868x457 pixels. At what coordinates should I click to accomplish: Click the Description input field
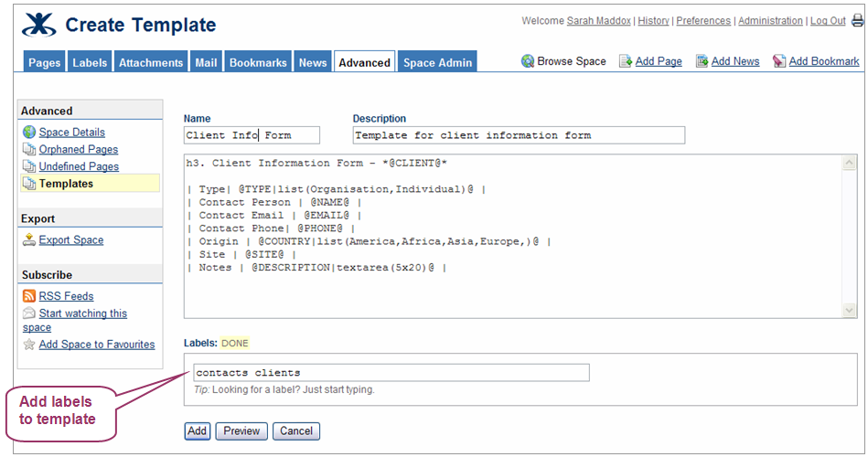tap(519, 135)
